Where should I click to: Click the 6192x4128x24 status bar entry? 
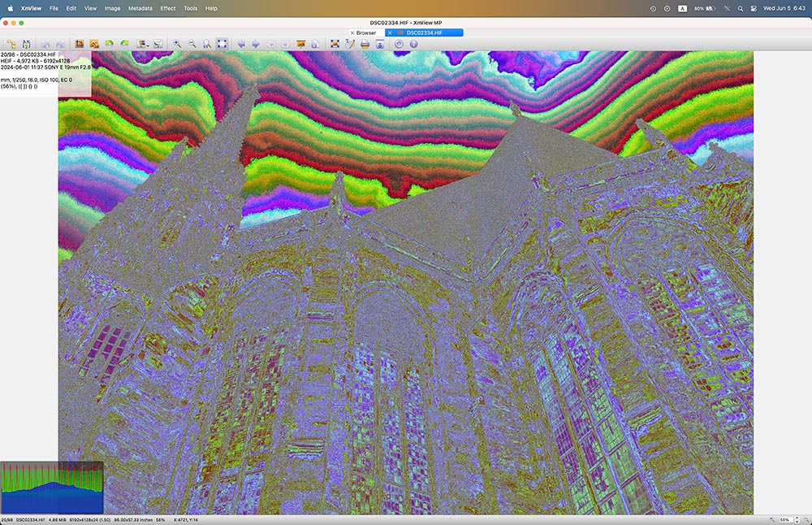pyautogui.click(x=89, y=519)
